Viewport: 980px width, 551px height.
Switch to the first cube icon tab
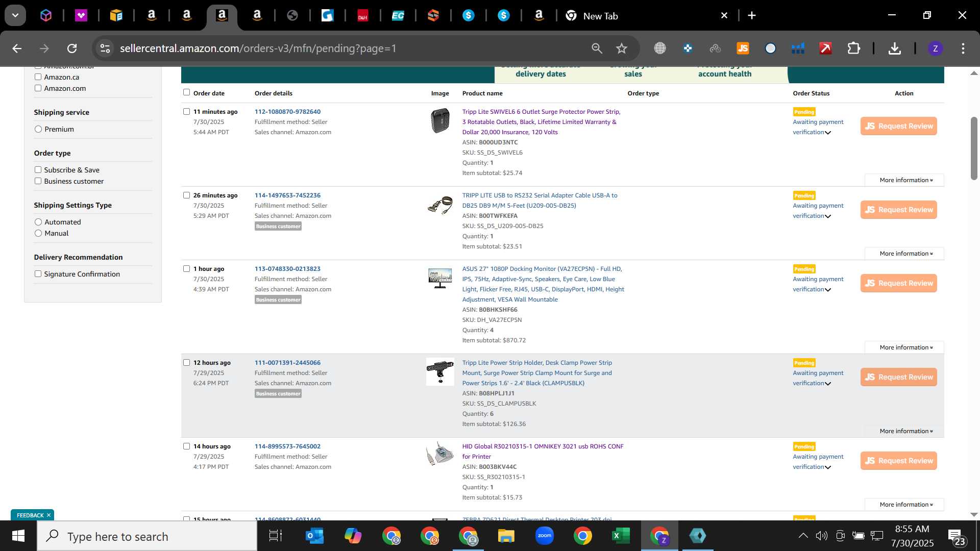[46, 16]
